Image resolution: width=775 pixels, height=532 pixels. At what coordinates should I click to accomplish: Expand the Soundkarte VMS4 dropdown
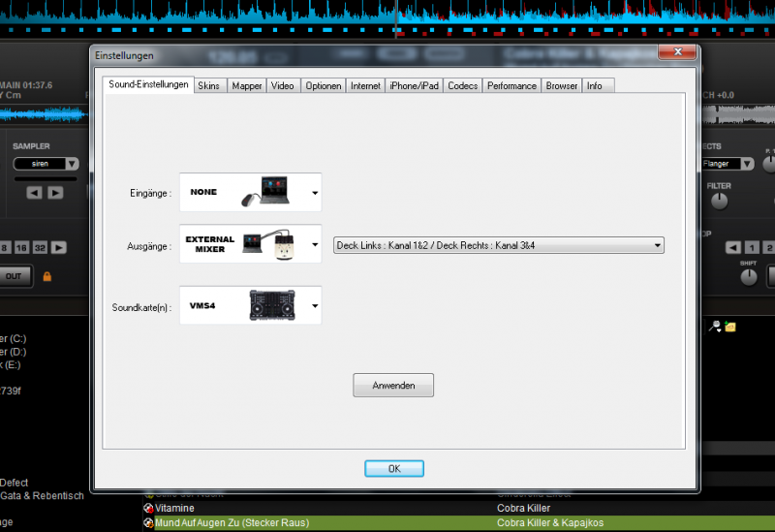pyautogui.click(x=315, y=305)
